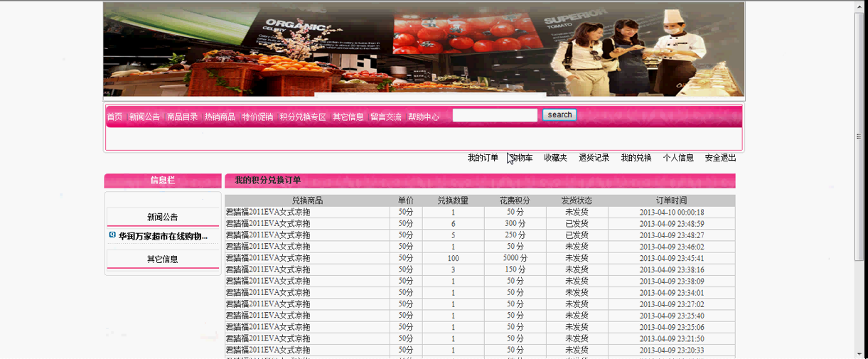The height and width of the screenshot is (359, 868).
Task: Select 特价促销 in the navigation bar
Action: click(257, 117)
